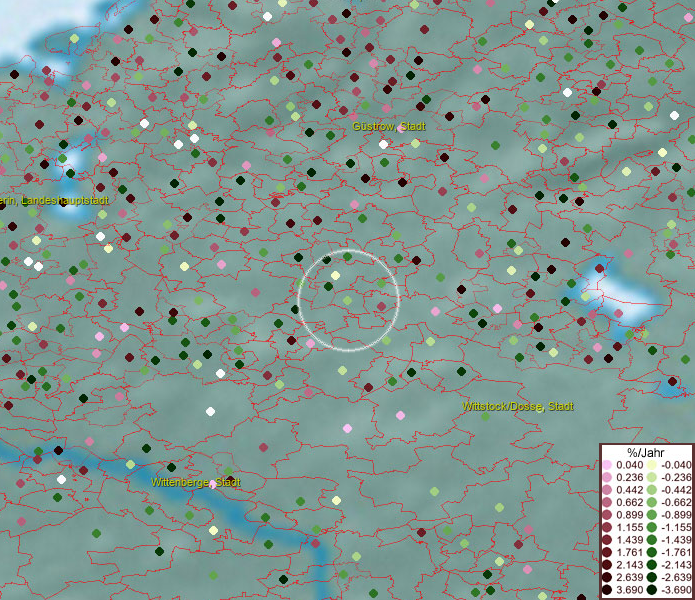
Task: Select the 0.040 pink legend swatch
Action: tap(607, 465)
